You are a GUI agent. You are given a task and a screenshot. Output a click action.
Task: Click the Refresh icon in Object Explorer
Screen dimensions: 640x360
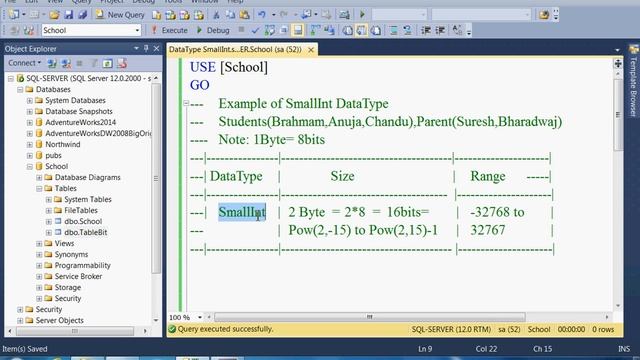click(x=107, y=64)
